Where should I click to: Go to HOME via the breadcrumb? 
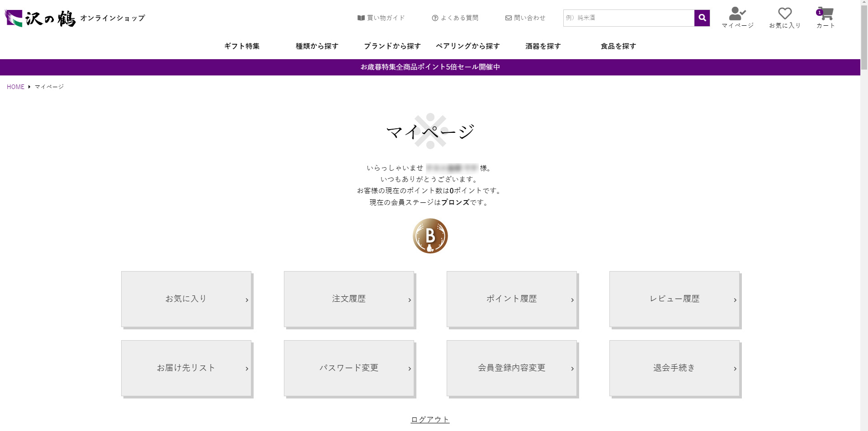tap(15, 86)
